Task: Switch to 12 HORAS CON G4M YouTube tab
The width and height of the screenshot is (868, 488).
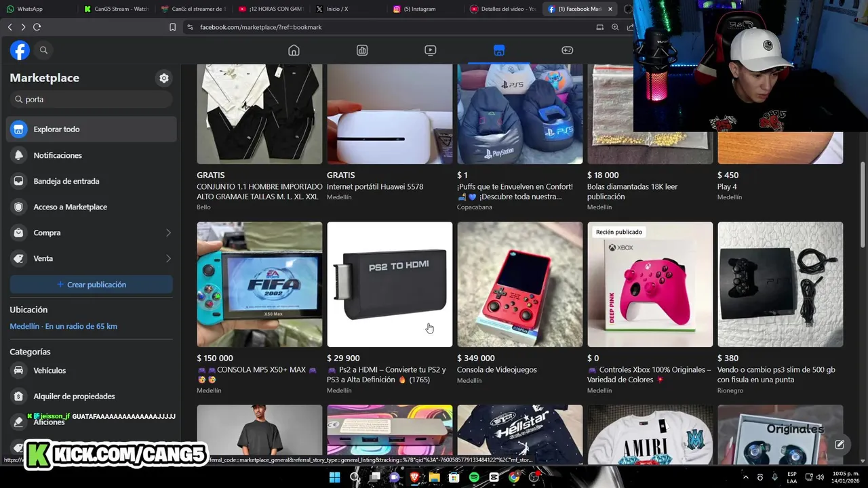Action: [x=270, y=9]
